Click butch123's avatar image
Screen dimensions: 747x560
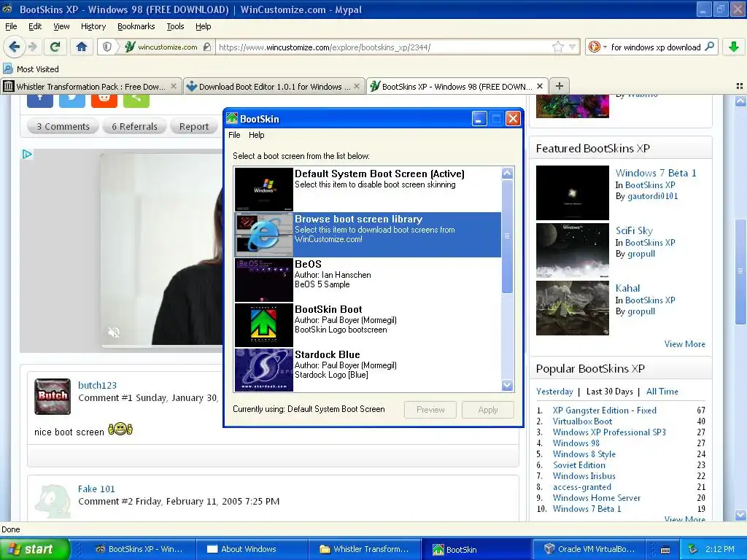pos(53,396)
